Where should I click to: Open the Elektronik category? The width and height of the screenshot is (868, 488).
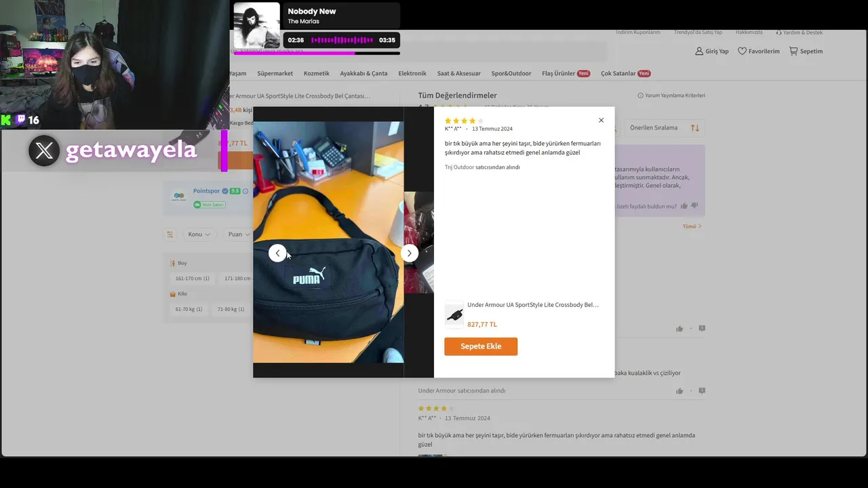point(412,73)
